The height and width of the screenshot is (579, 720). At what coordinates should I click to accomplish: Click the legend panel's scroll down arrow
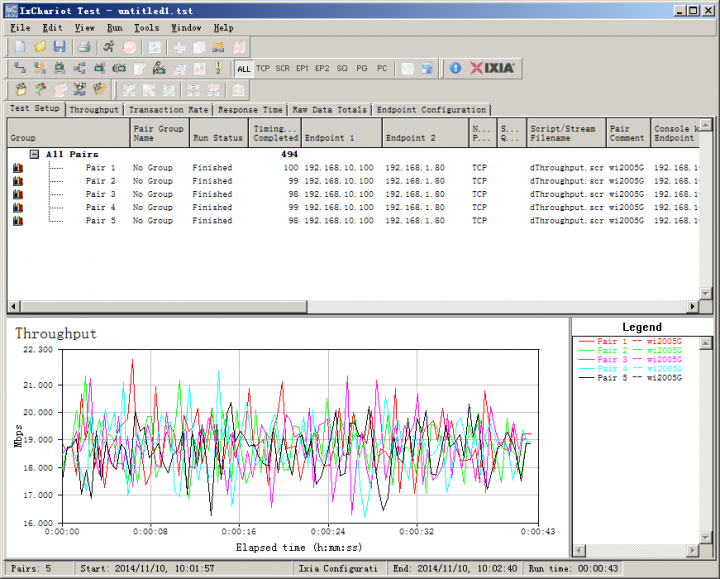[706, 537]
